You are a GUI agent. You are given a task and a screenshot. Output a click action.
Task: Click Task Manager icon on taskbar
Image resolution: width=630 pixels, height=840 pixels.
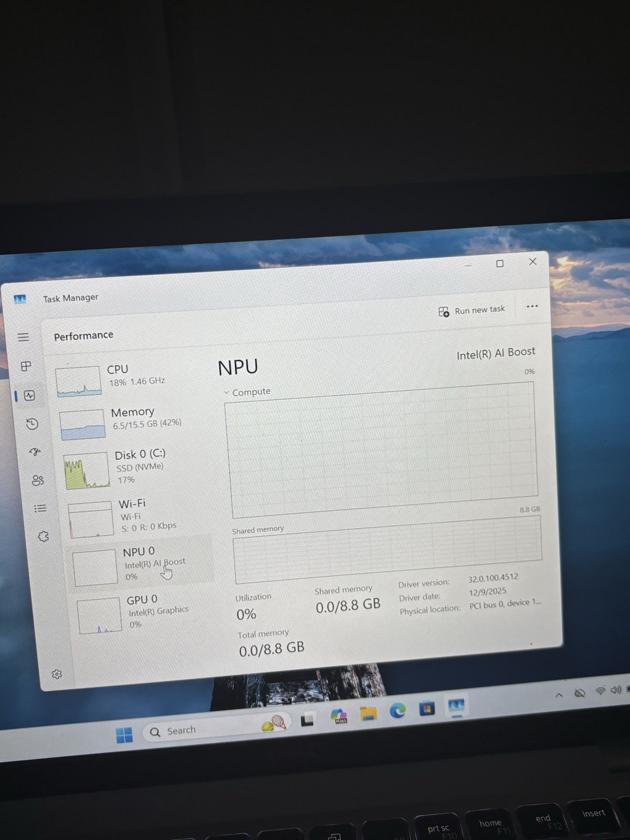point(456,706)
